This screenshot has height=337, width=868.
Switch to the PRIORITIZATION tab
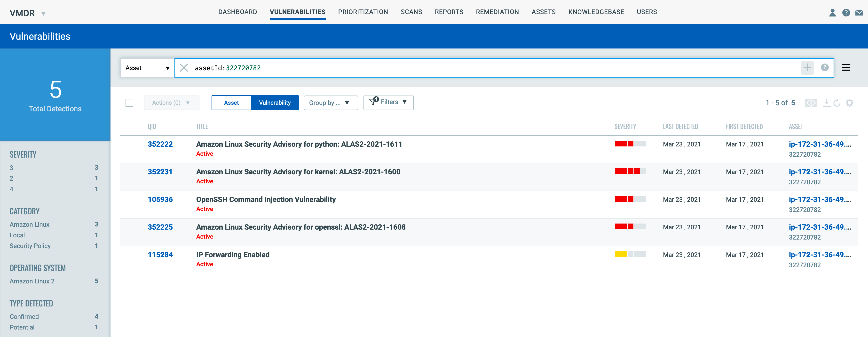(363, 12)
